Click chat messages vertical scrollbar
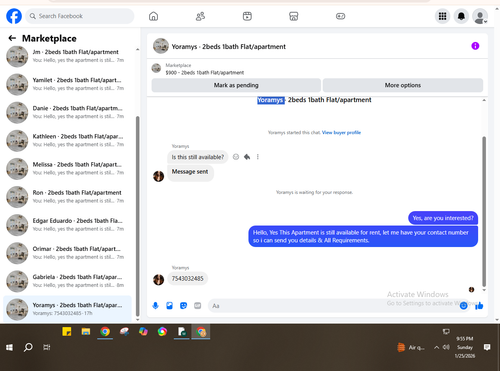This screenshot has height=371, width=500. point(484,211)
